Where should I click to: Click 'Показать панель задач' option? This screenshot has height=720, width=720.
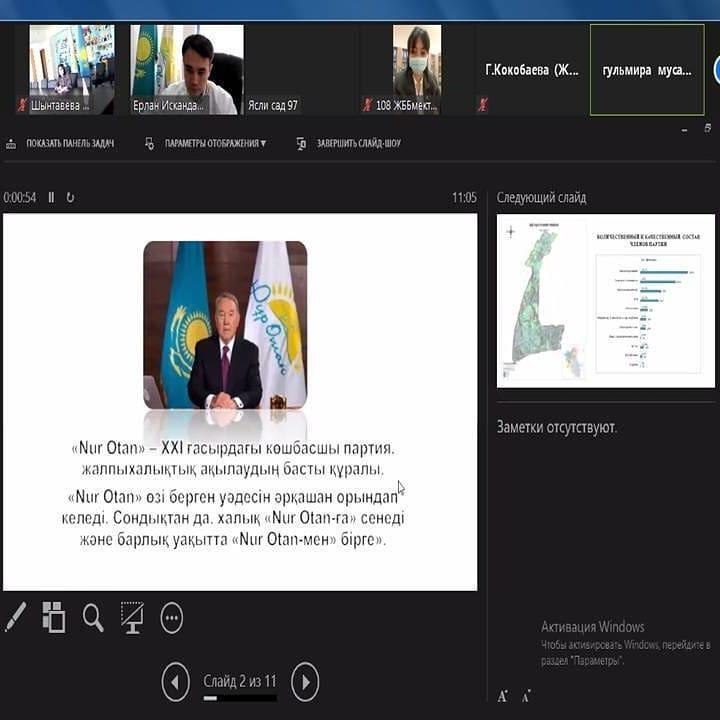click(61, 143)
